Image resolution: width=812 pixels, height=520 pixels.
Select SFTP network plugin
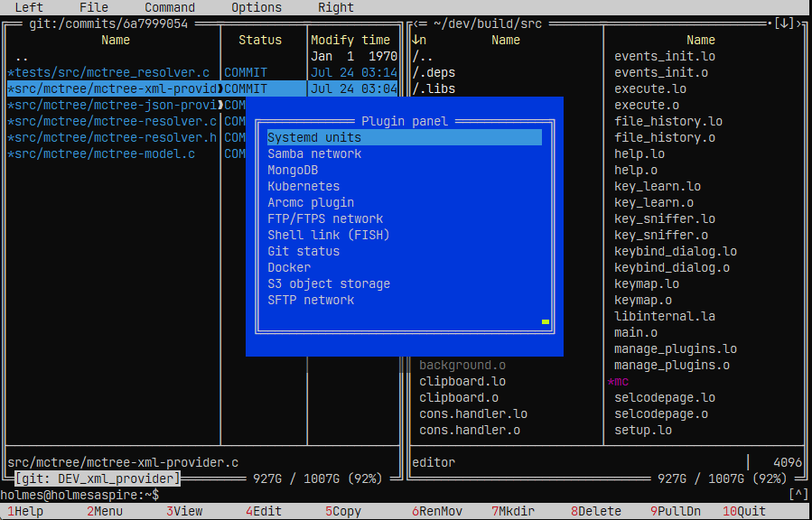405,300
